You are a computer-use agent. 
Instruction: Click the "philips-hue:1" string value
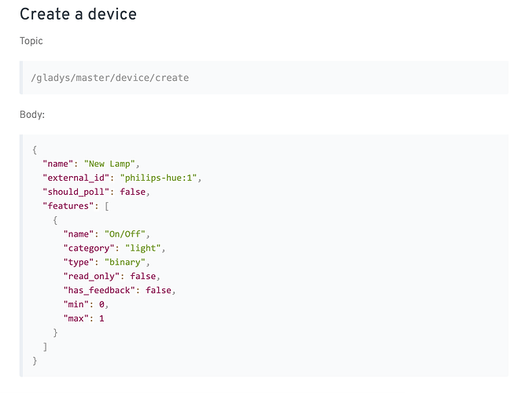pyautogui.click(x=158, y=178)
